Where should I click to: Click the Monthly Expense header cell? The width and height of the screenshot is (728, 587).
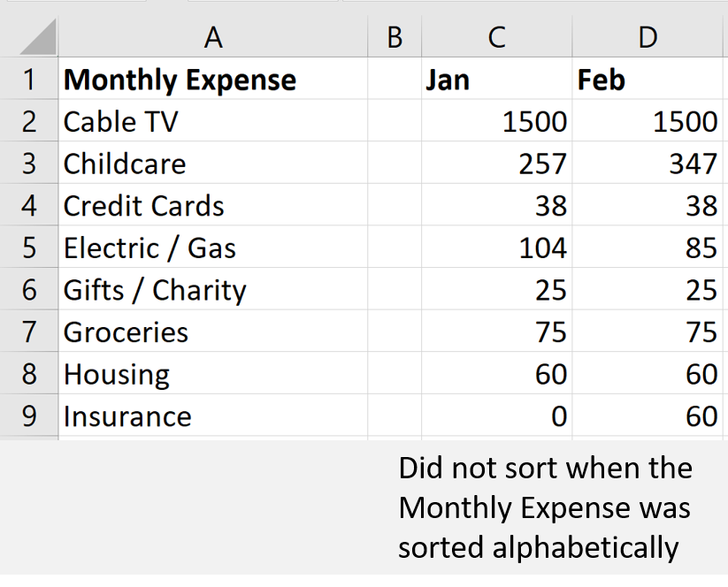tap(213, 79)
